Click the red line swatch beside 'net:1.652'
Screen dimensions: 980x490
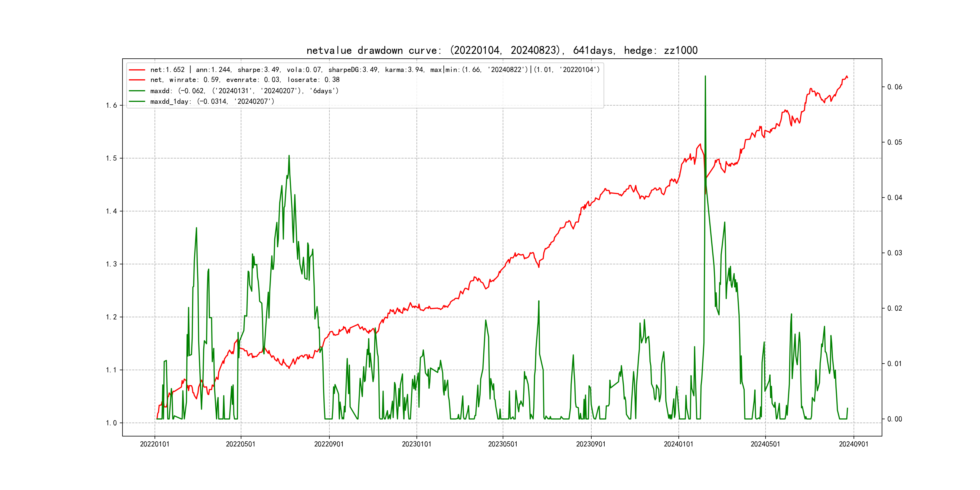coord(137,70)
